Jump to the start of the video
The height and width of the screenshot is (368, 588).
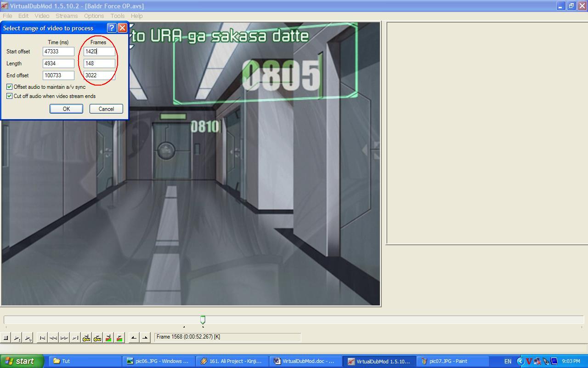tap(42, 338)
